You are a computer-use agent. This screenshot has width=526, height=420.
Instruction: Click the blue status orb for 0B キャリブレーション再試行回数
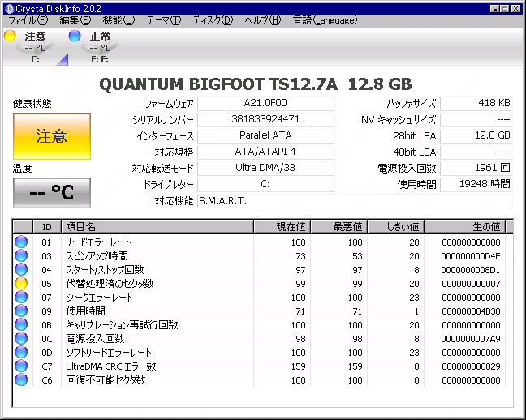[x=21, y=325]
